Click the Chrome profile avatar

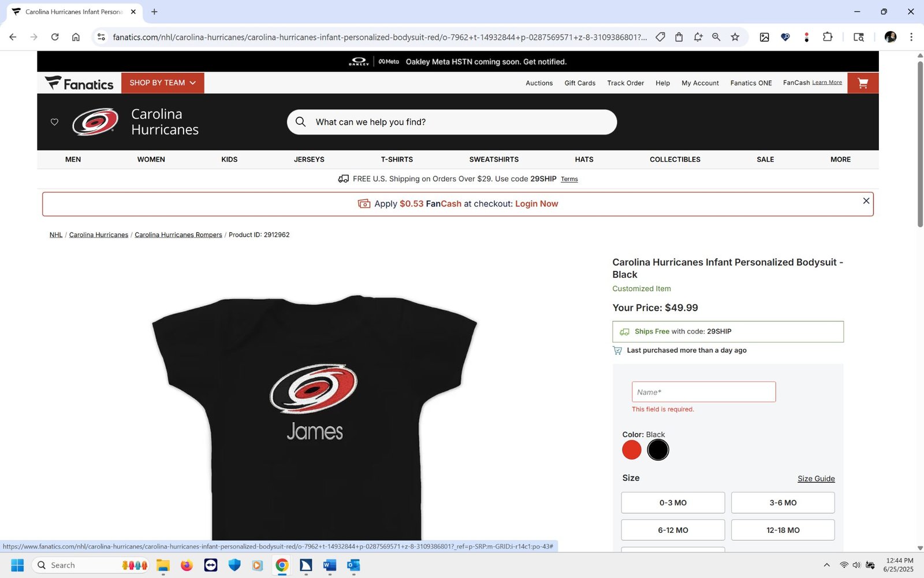891,37
